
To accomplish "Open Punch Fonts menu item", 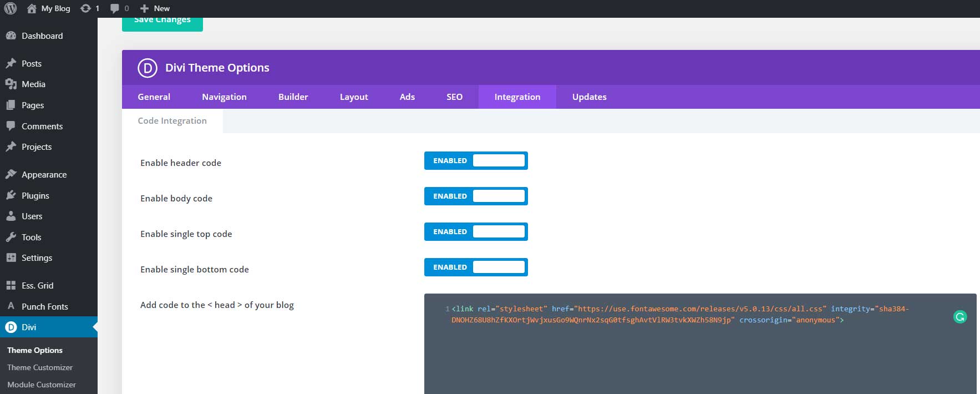I will (49, 306).
